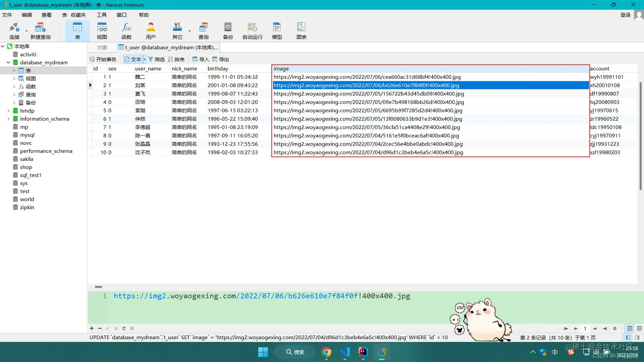This screenshot has height=362, width=644.
Task: Open the 图表 (Chart) toolbar icon
Action: [302, 31]
